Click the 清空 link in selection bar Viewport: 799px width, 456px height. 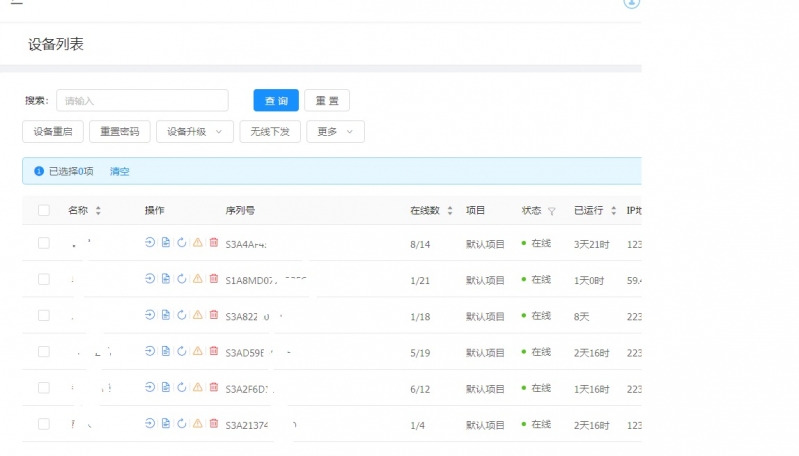120,172
